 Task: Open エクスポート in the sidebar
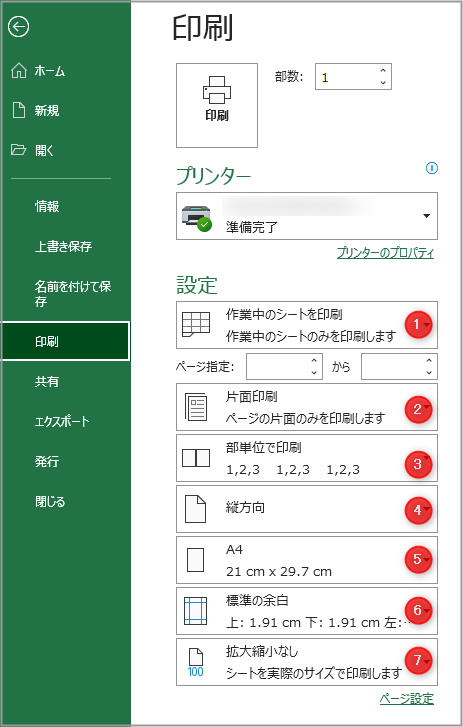pos(62,421)
